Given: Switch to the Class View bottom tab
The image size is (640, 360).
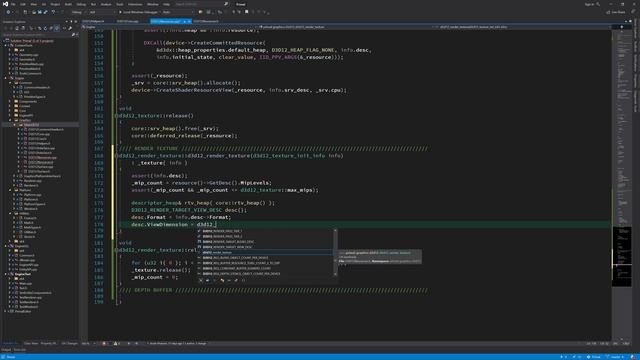Looking at the screenshot, I should click(31, 344).
